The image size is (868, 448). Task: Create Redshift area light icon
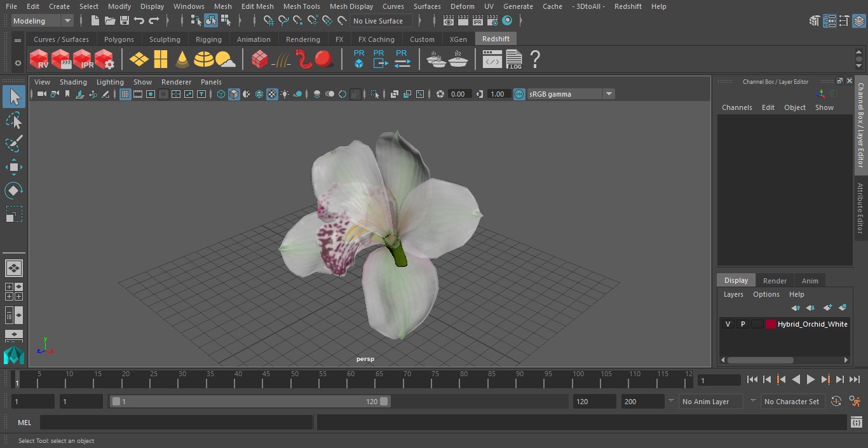pos(161,60)
